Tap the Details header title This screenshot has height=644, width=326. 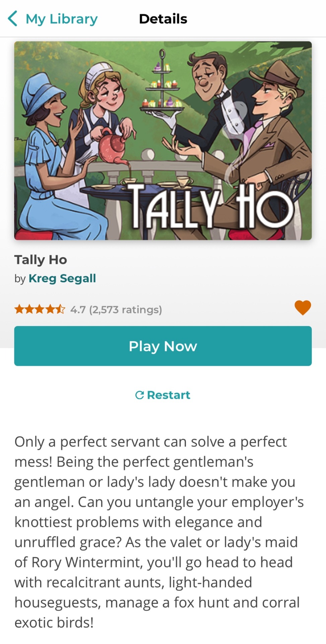pyautogui.click(x=163, y=19)
